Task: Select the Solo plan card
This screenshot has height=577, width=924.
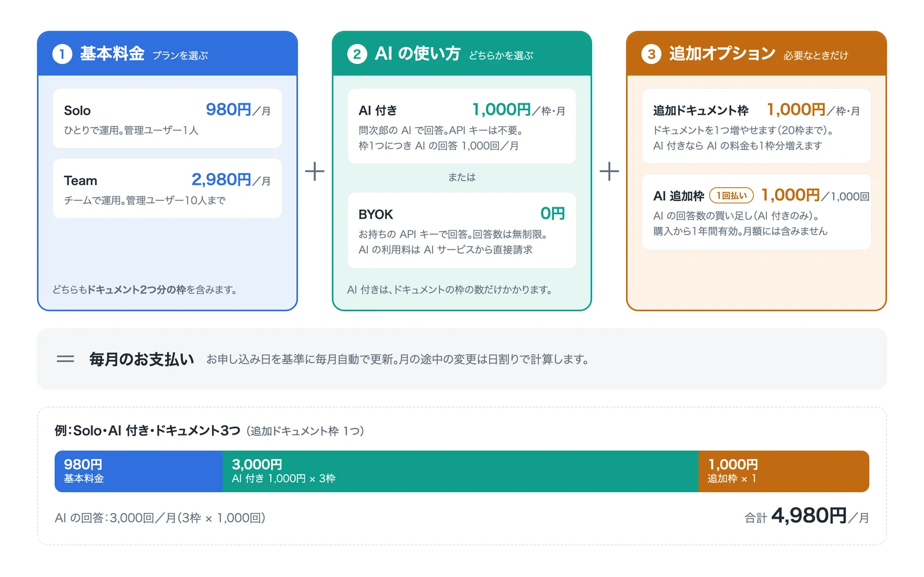Action: [x=167, y=118]
